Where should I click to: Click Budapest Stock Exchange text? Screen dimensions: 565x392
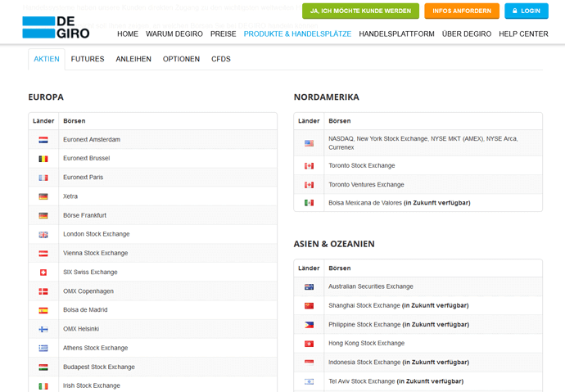click(x=99, y=367)
